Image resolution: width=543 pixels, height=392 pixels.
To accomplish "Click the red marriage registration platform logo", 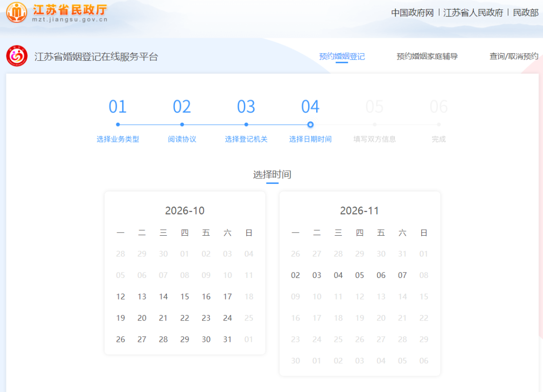I will click(17, 56).
